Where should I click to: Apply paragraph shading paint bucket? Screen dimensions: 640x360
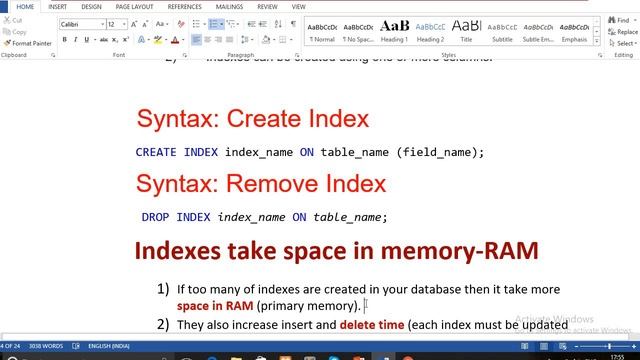266,40
